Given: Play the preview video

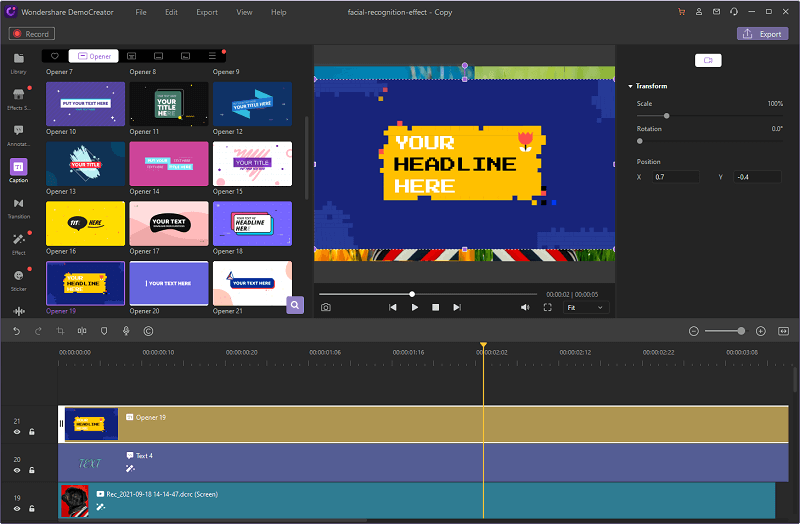Looking at the screenshot, I should tap(414, 307).
